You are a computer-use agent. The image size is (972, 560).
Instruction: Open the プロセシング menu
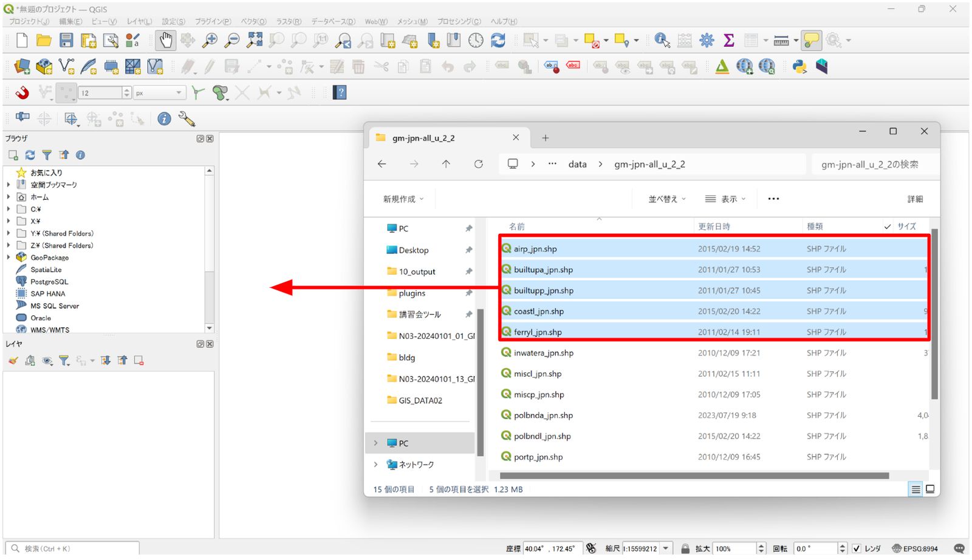coord(459,21)
